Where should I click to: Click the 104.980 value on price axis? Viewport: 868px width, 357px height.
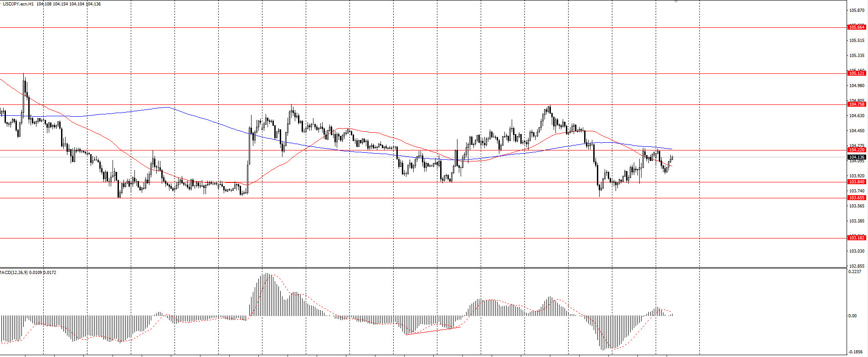pos(857,86)
